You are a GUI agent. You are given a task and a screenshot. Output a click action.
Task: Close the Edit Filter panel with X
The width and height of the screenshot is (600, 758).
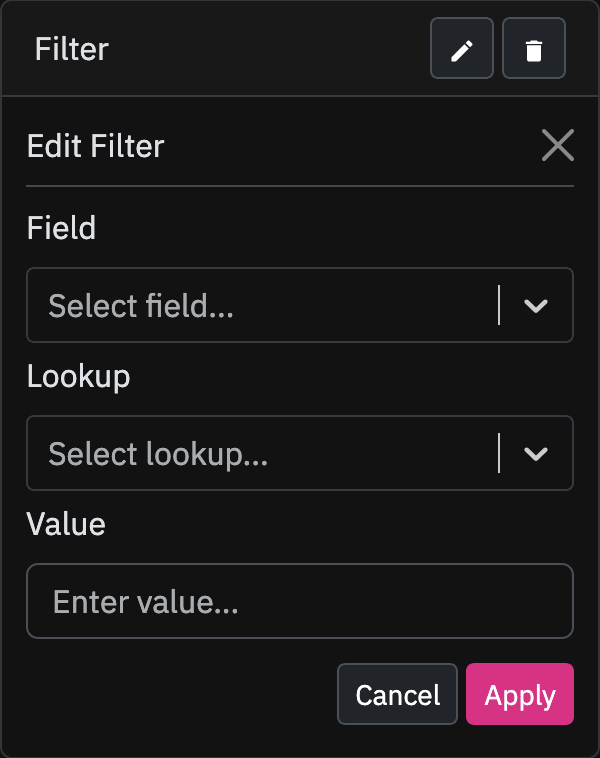click(x=557, y=145)
